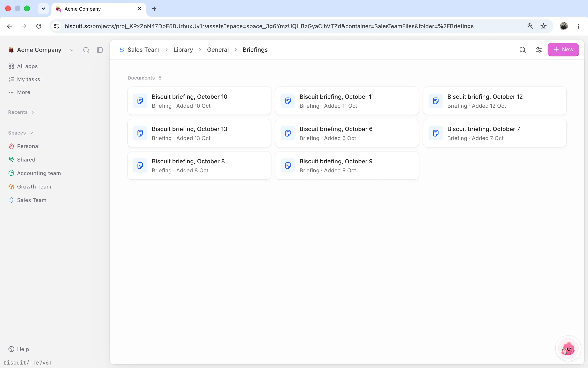
Task: Expand the tab search dropdown
Action: coord(43,9)
